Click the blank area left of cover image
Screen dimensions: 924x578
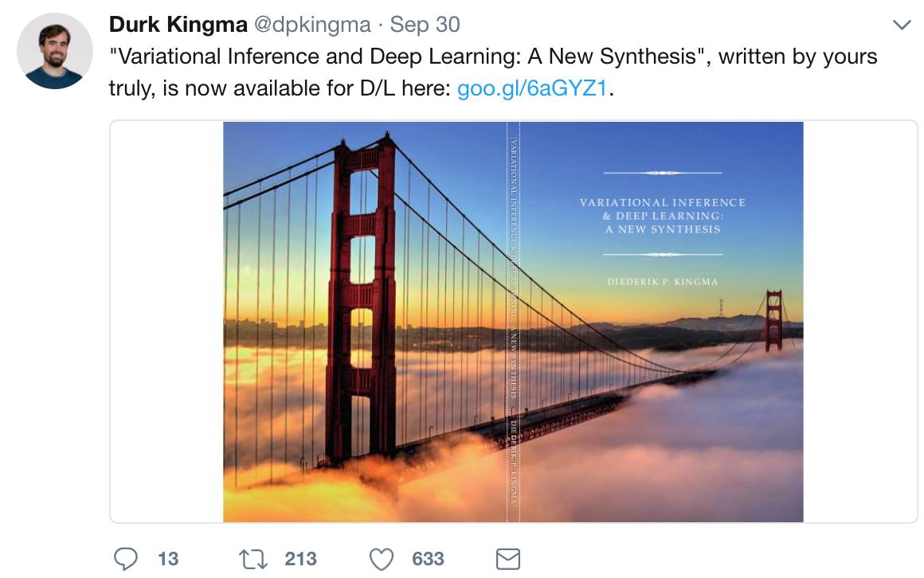pyautogui.click(x=166, y=322)
